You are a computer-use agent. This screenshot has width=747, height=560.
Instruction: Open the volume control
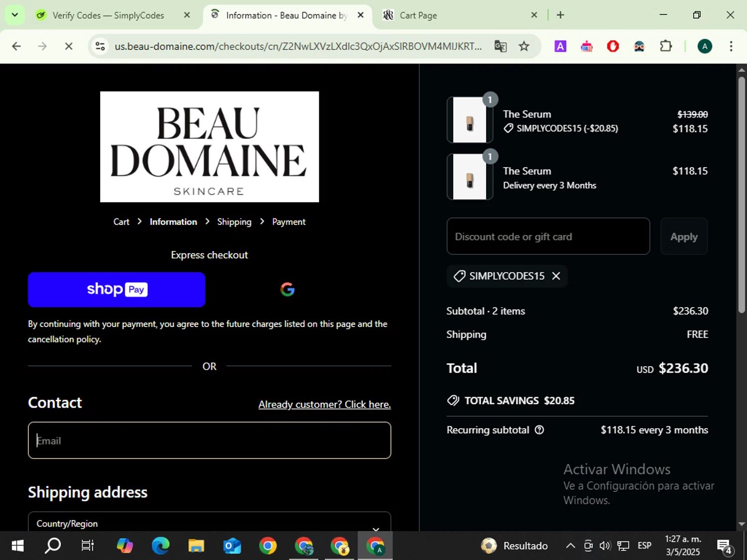pos(605,546)
